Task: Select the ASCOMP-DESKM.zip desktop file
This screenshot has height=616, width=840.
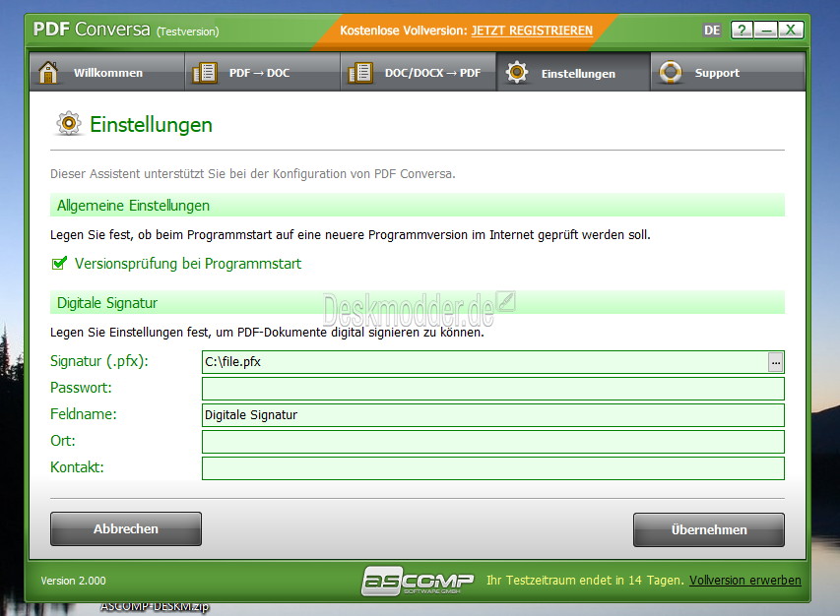Action: click(155, 606)
